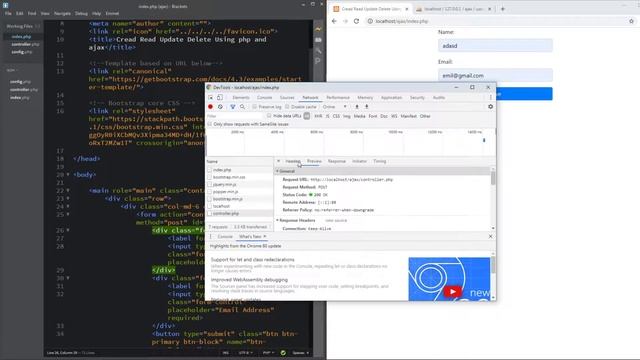
Task: Open the Brackets File menu
Action: click(x=8, y=13)
